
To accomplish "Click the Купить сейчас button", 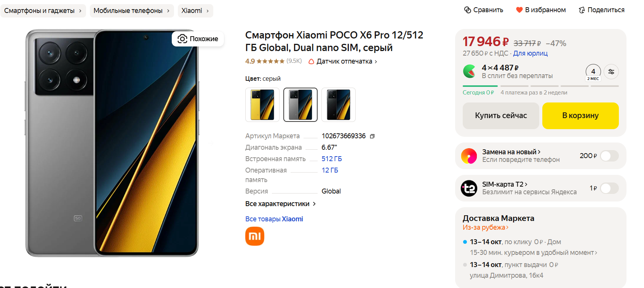I will click(500, 116).
